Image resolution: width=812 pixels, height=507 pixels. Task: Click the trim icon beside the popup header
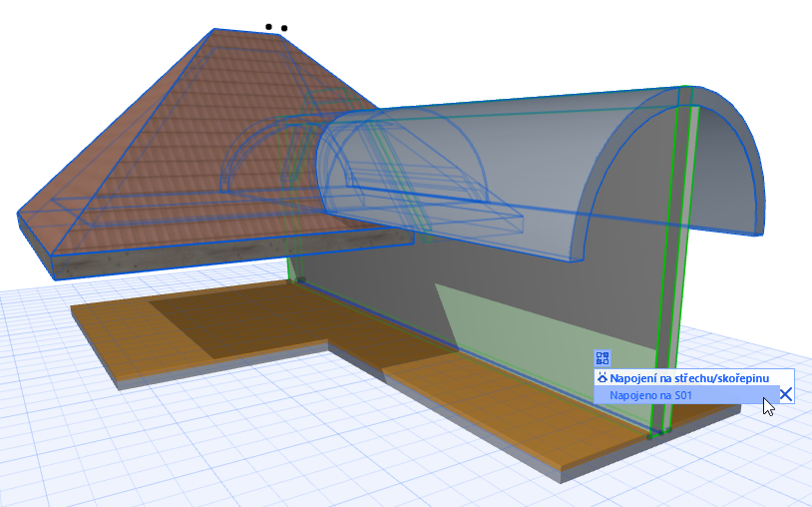[603, 378]
